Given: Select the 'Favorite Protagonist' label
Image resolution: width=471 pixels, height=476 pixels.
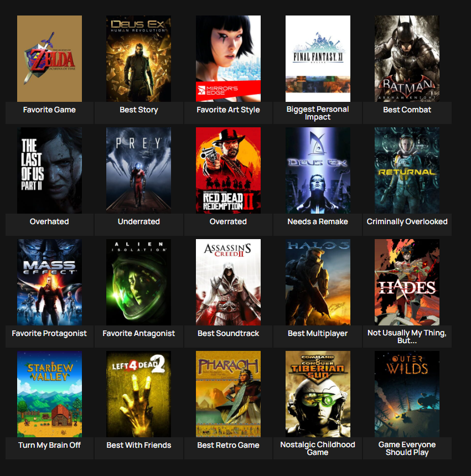Looking at the screenshot, I should click(x=49, y=333).
